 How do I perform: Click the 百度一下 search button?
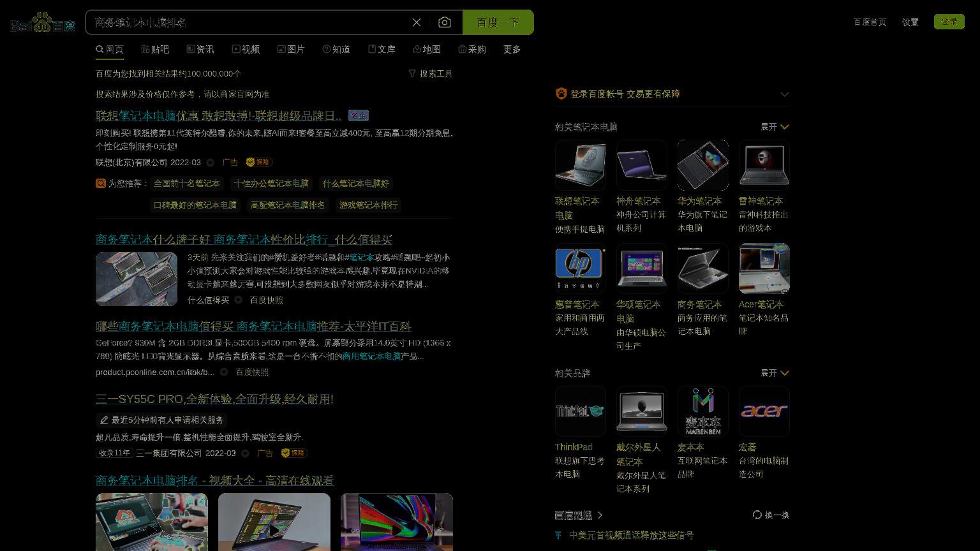498,22
